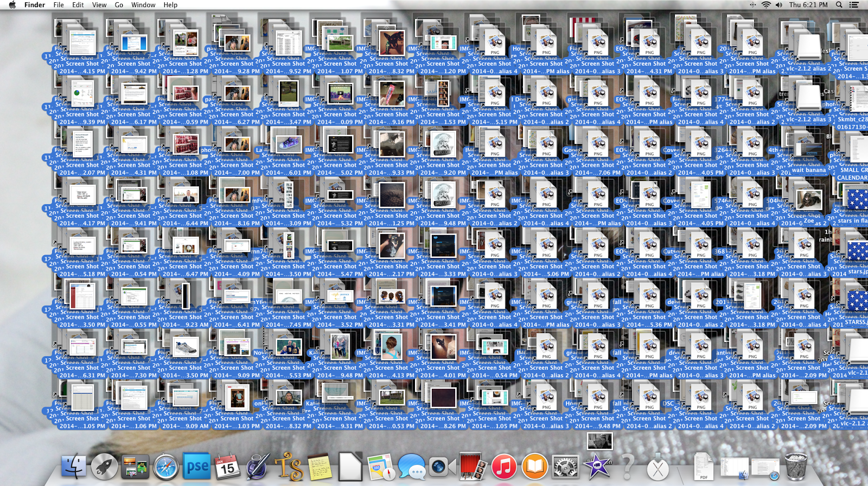The image size is (868, 486).
Task: Launch iTunes from the Dock
Action: click(504, 466)
